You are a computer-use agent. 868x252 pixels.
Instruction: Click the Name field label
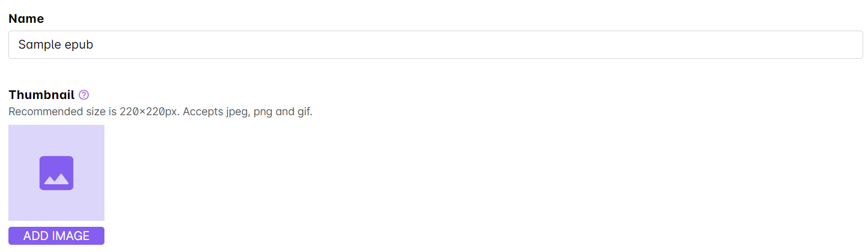(x=26, y=19)
